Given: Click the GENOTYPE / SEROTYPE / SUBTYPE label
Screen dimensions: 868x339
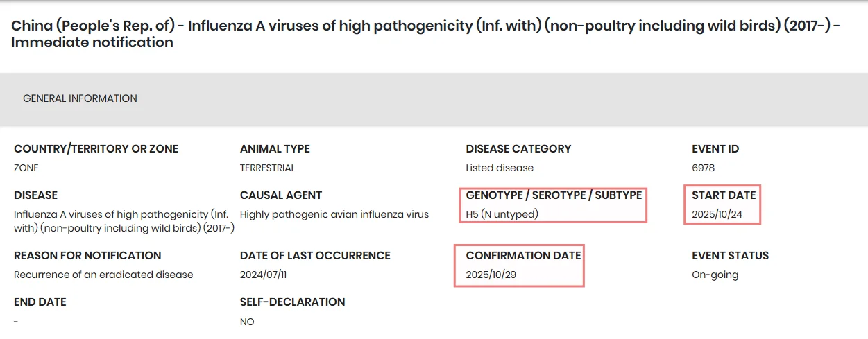Looking at the screenshot, I should coord(554,195).
